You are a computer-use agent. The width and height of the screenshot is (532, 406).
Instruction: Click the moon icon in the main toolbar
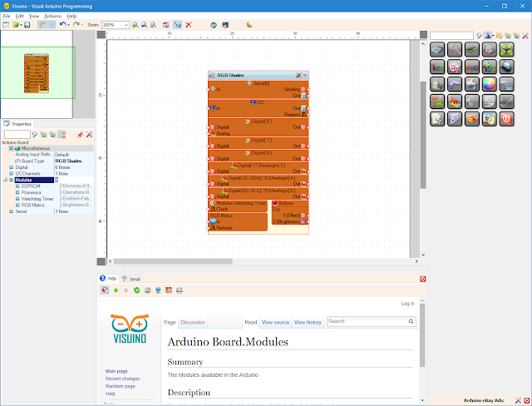coord(249,24)
